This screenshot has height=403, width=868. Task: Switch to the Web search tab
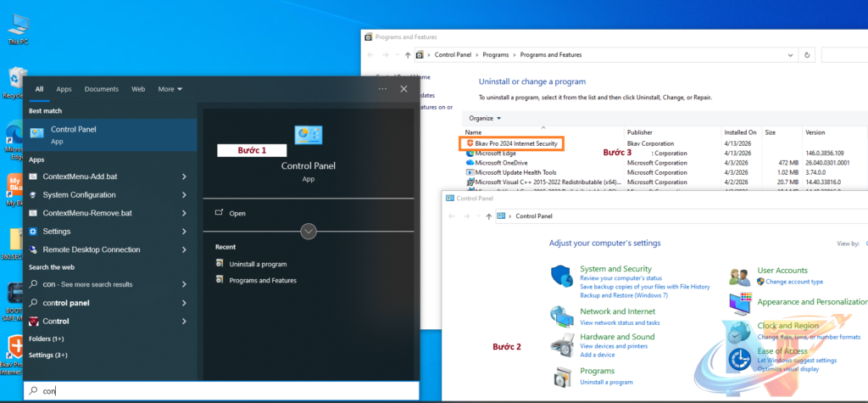point(138,89)
